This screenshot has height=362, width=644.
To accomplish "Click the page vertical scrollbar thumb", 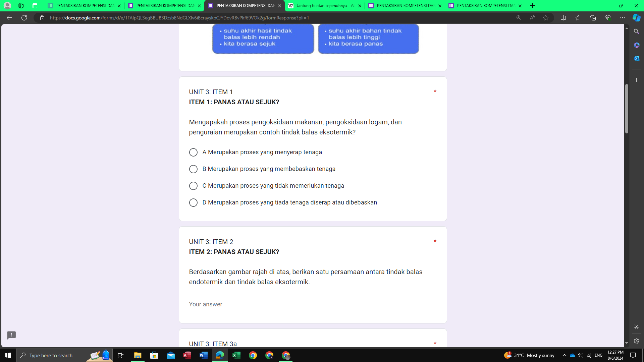I will pos(626,109).
